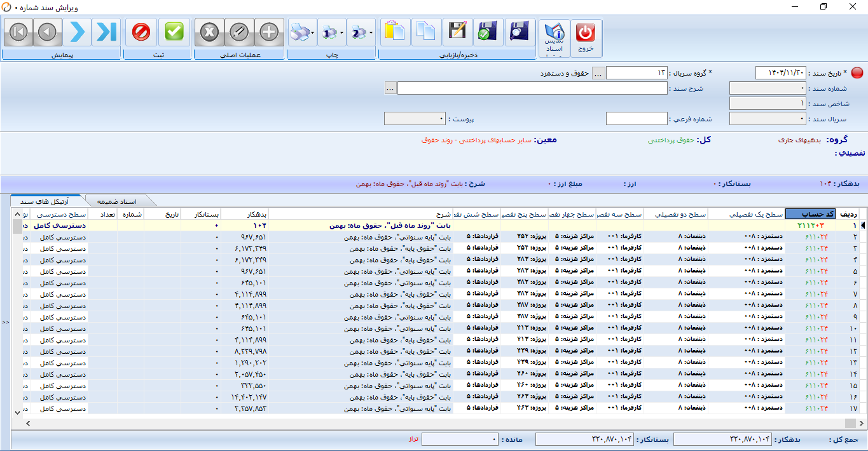The image size is (868, 451).
Task: Click the printer icon numbered 1
Action: (329, 32)
